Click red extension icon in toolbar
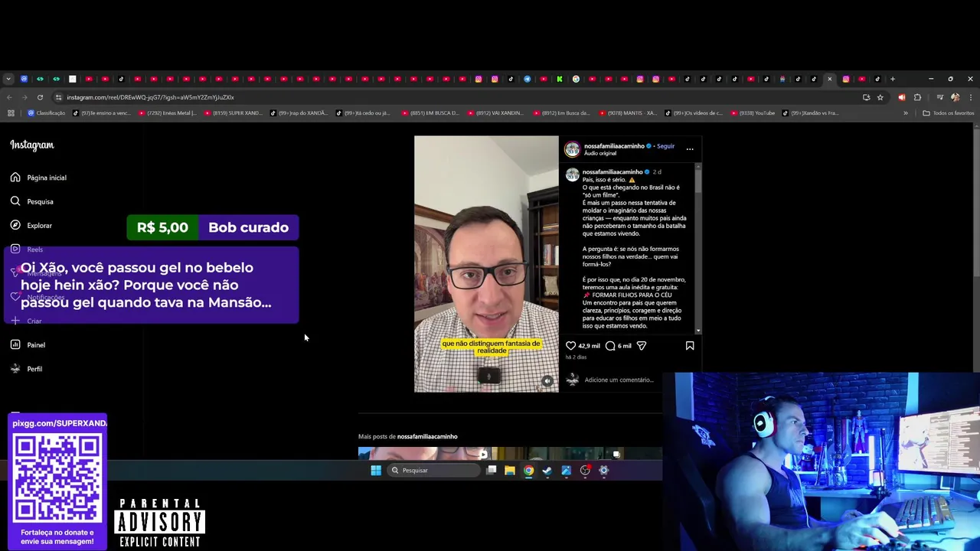The width and height of the screenshot is (980, 551). pyautogui.click(x=901, y=97)
